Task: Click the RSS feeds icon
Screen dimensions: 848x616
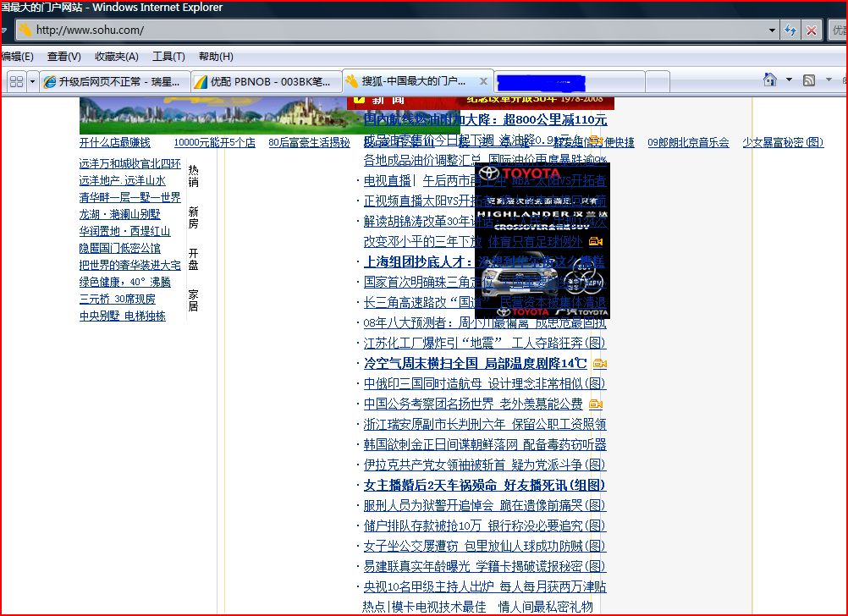Action: coord(809,80)
